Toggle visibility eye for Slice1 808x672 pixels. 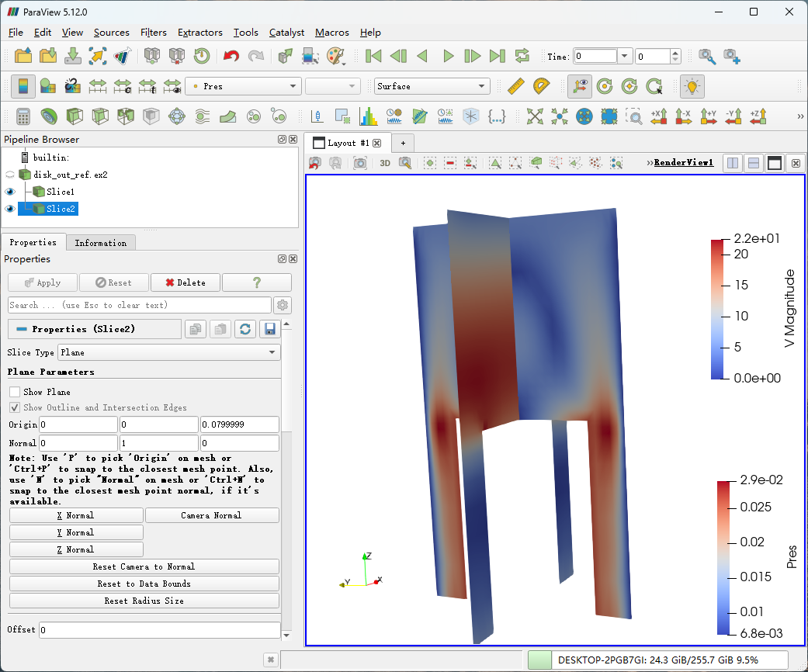pyautogui.click(x=10, y=192)
